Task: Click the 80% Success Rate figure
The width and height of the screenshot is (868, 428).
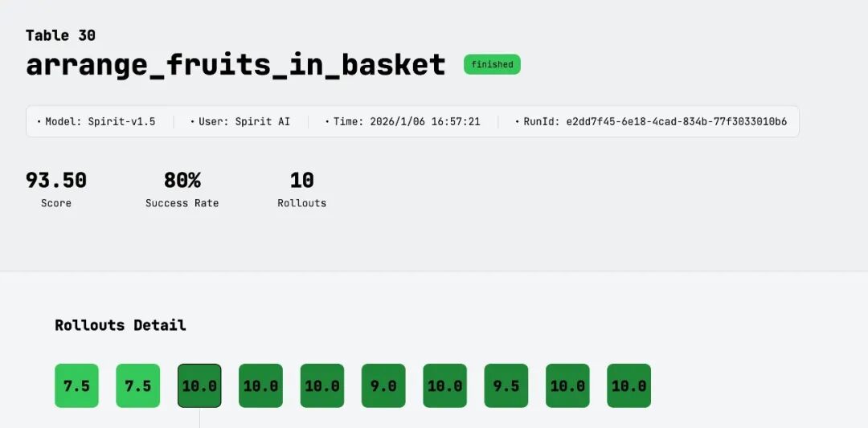Action: point(182,181)
